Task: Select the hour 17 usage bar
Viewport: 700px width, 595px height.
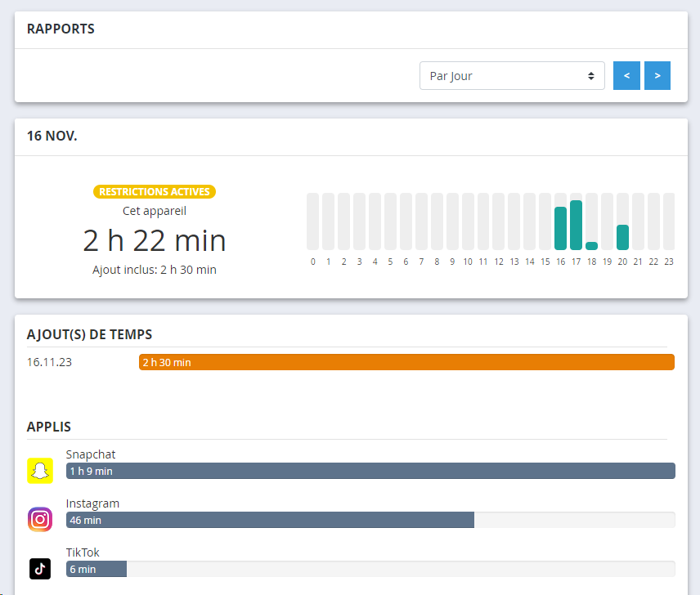Action: click(576, 225)
